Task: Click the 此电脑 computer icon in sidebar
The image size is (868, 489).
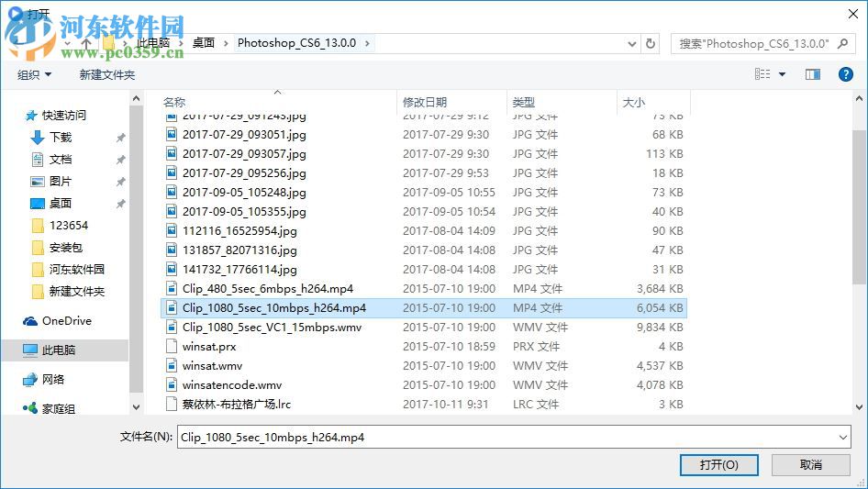Action: tap(30, 350)
